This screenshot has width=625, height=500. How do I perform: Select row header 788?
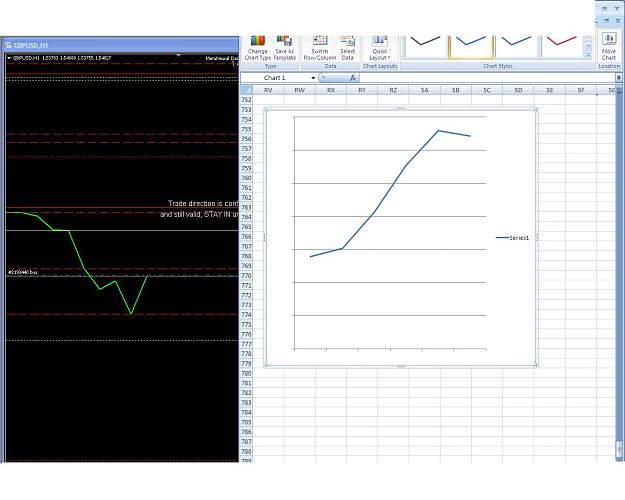pos(246,451)
